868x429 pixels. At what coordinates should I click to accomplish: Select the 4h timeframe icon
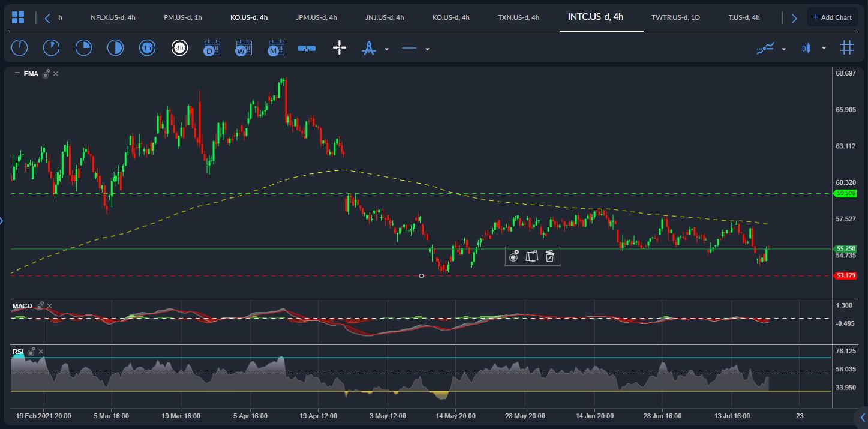pos(179,47)
